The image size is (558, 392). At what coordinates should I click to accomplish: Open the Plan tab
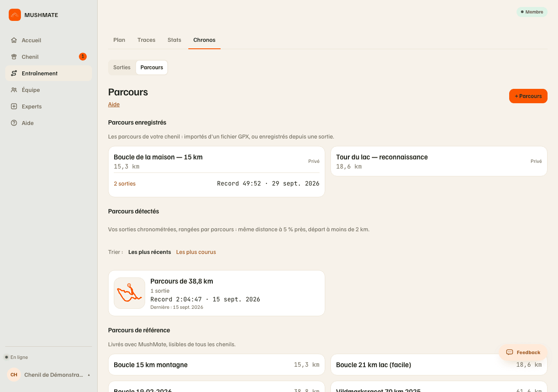click(119, 40)
